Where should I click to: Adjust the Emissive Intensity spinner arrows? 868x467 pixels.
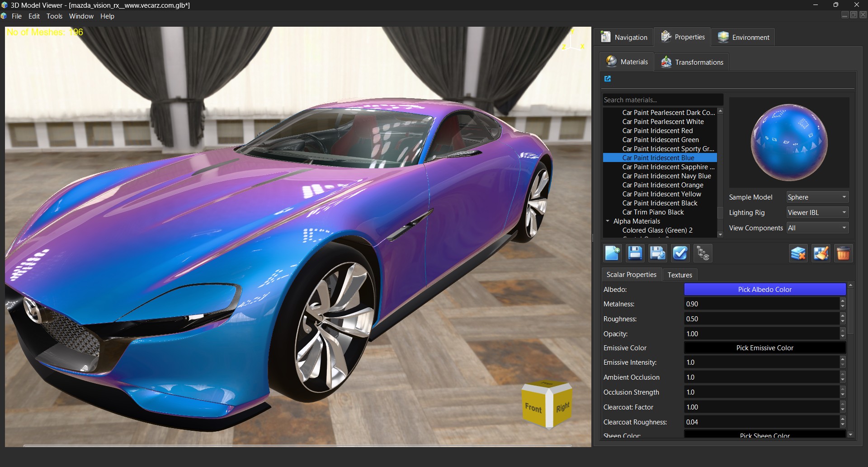[x=843, y=362]
